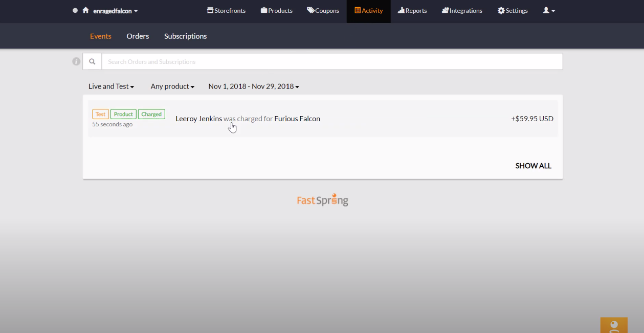Click the green Product tag
The image size is (644, 333).
pos(123,114)
